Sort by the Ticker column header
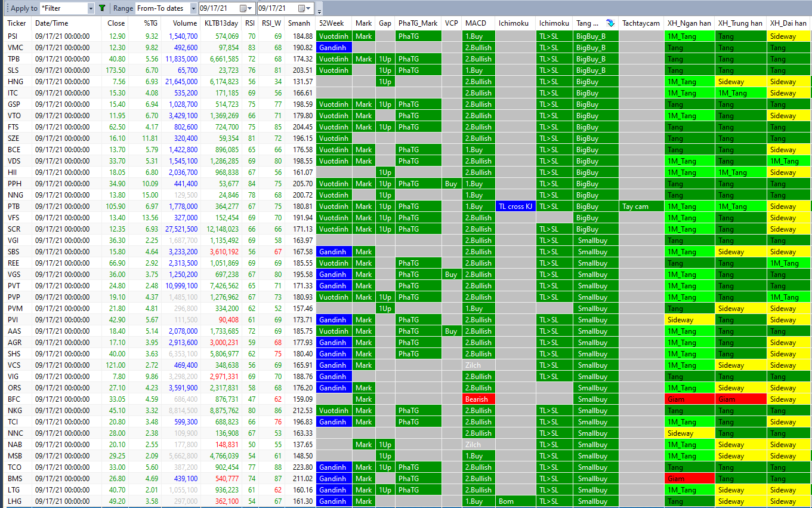 17,23
